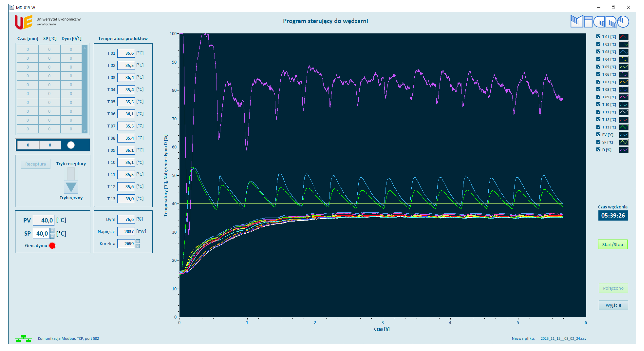Click the scrollbar down arrow of the recipe table
644x351 pixels.
pyautogui.click(x=84, y=131)
